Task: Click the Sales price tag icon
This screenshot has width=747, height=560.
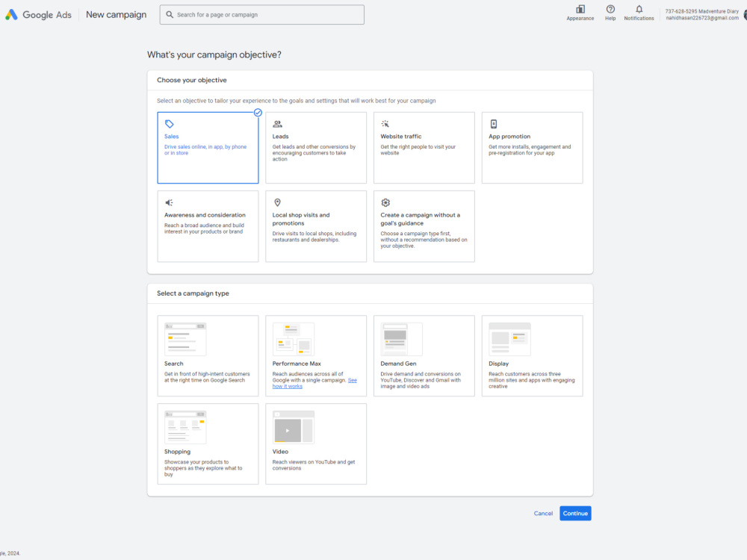Action: (169, 124)
